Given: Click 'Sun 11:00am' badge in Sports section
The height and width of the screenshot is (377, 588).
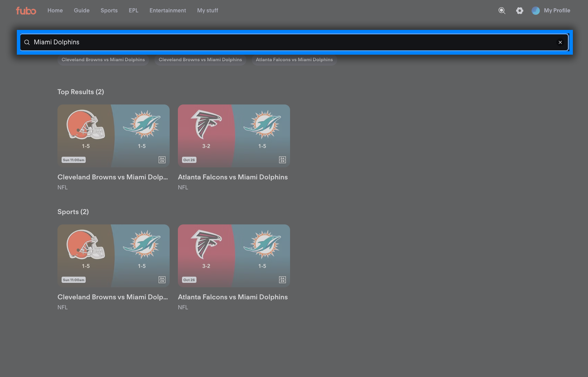Looking at the screenshot, I should click(74, 280).
